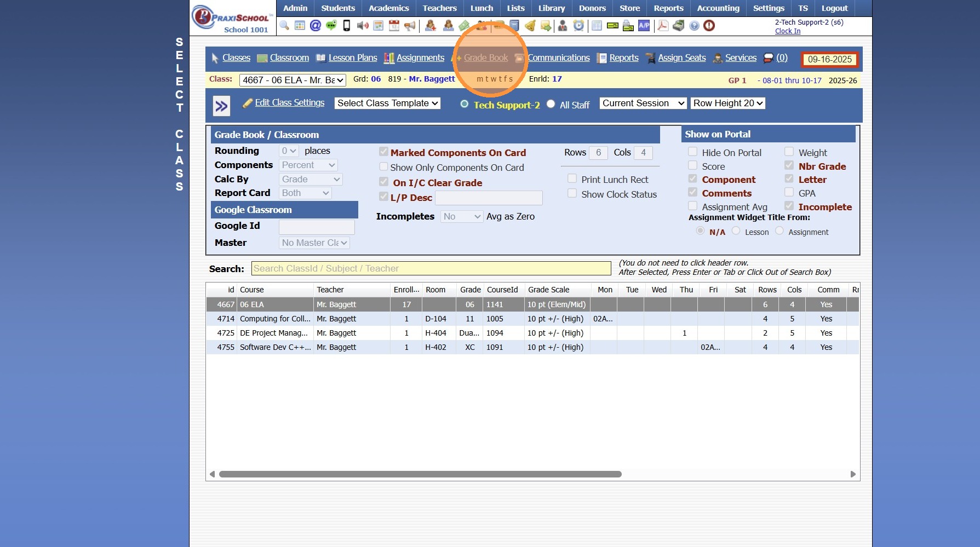Viewport: 980px width, 547px height.
Task: Open the Admin menu
Action: [295, 8]
